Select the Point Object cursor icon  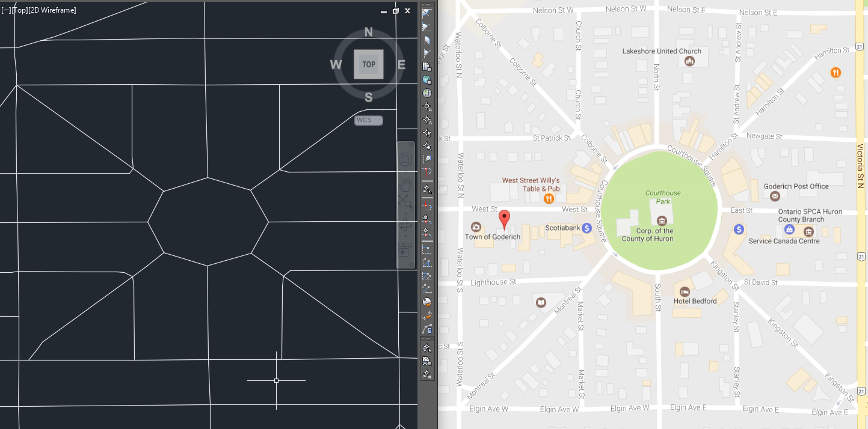[x=427, y=133]
